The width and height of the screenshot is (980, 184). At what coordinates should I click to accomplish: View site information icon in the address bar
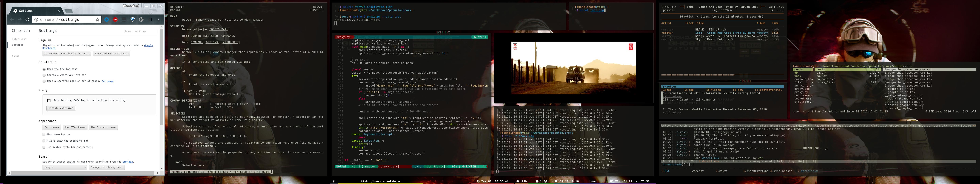36,19
